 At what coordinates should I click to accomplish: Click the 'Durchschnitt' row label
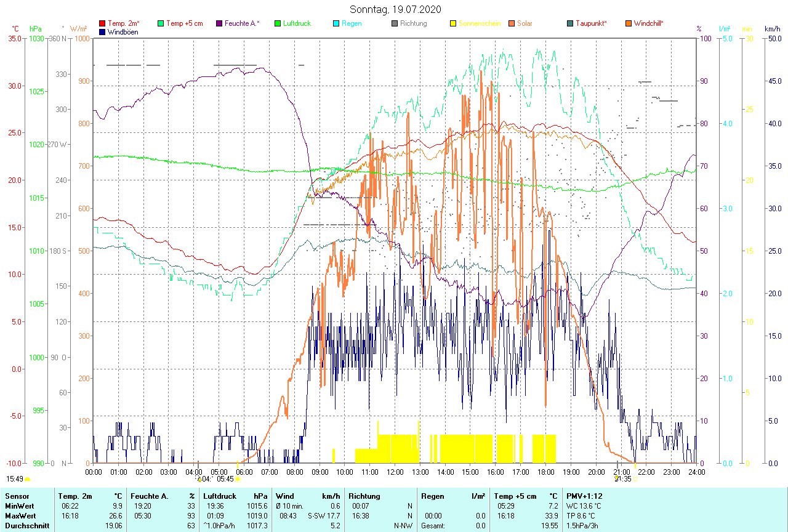(27, 525)
